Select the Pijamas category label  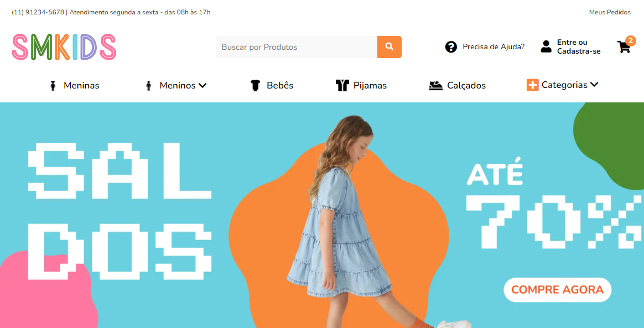[x=370, y=85]
